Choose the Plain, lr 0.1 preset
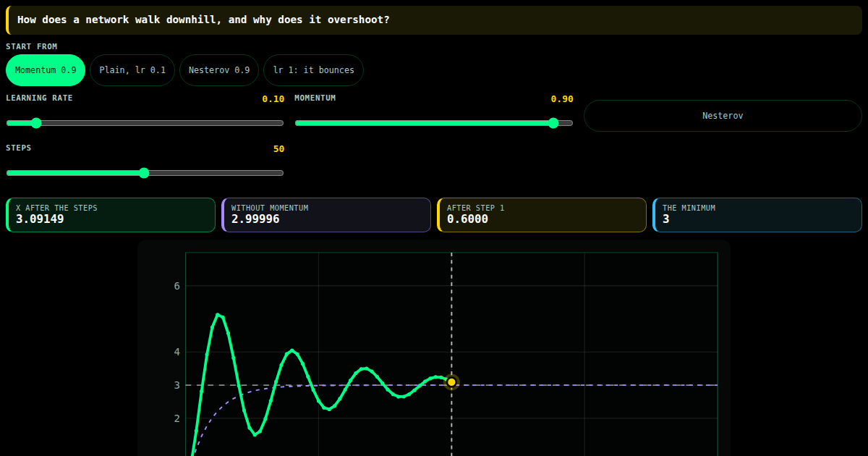The width and height of the screenshot is (868, 456). coord(132,70)
